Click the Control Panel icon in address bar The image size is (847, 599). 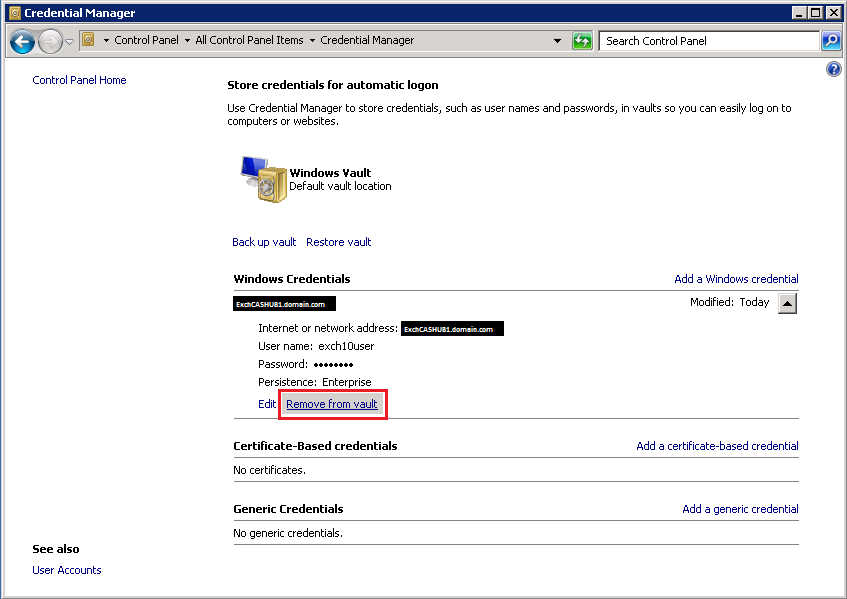pyautogui.click(x=88, y=41)
